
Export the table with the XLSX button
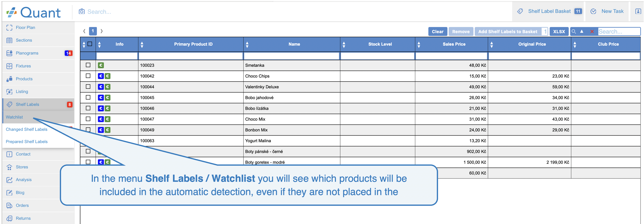[559, 32]
